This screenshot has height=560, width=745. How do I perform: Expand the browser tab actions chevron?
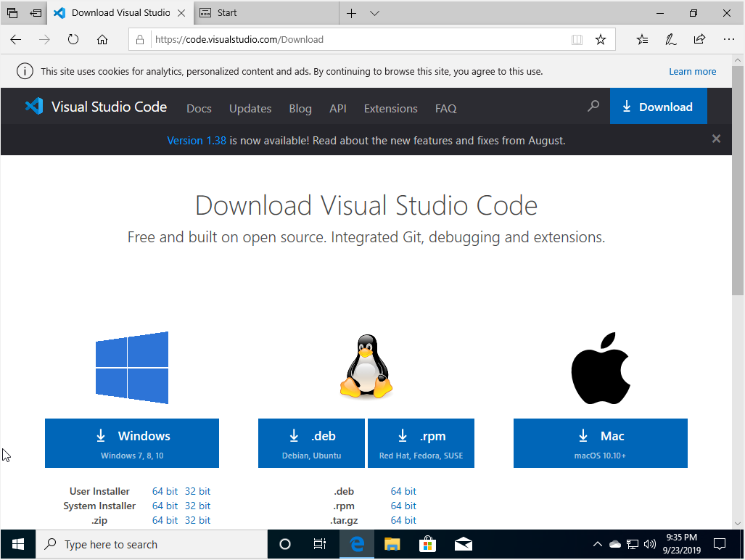tap(374, 12)
